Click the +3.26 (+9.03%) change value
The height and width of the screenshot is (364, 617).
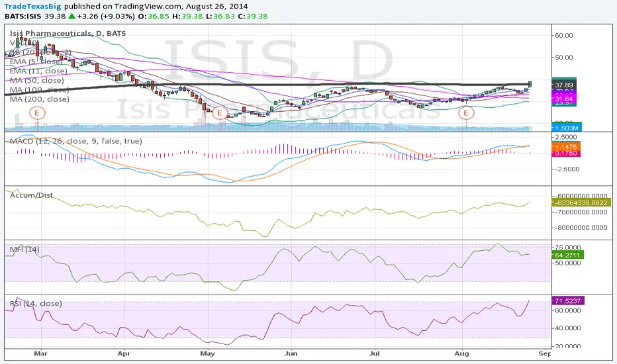106,16
